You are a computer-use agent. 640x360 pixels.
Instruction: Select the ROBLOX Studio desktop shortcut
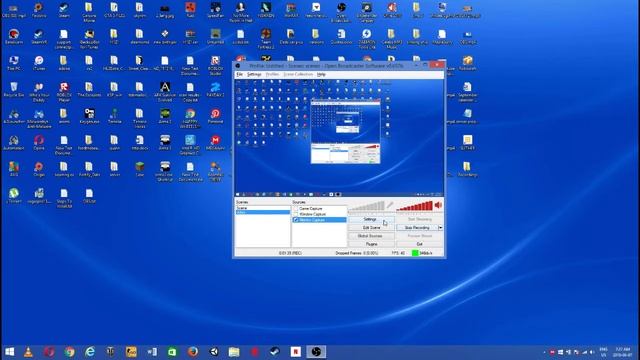click(216, 65)
